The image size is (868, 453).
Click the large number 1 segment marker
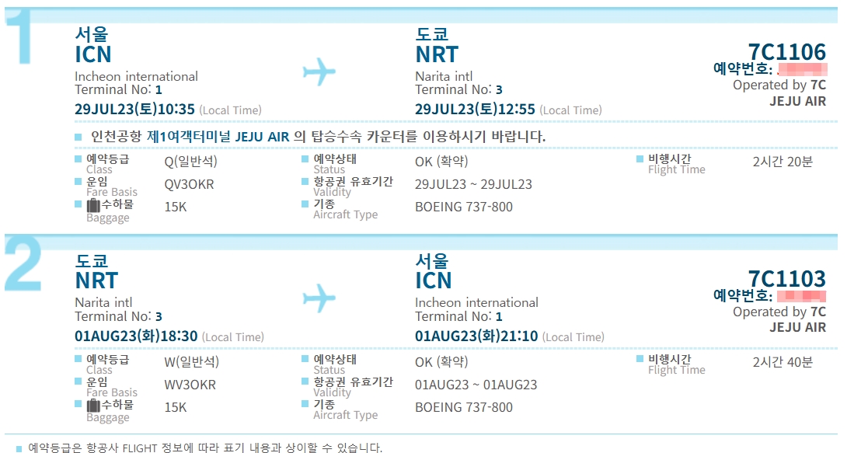coord(20,36)
